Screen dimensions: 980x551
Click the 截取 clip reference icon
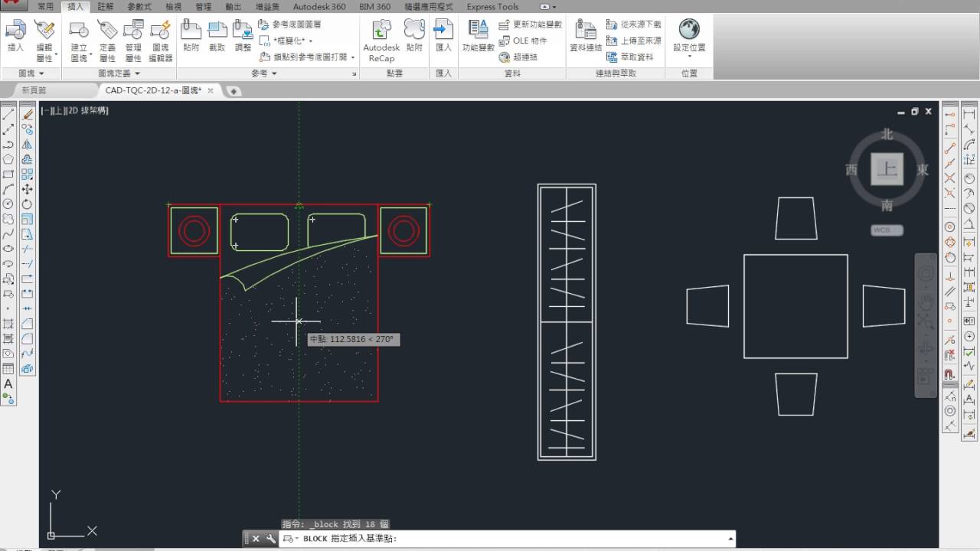(x=217, y=36)
